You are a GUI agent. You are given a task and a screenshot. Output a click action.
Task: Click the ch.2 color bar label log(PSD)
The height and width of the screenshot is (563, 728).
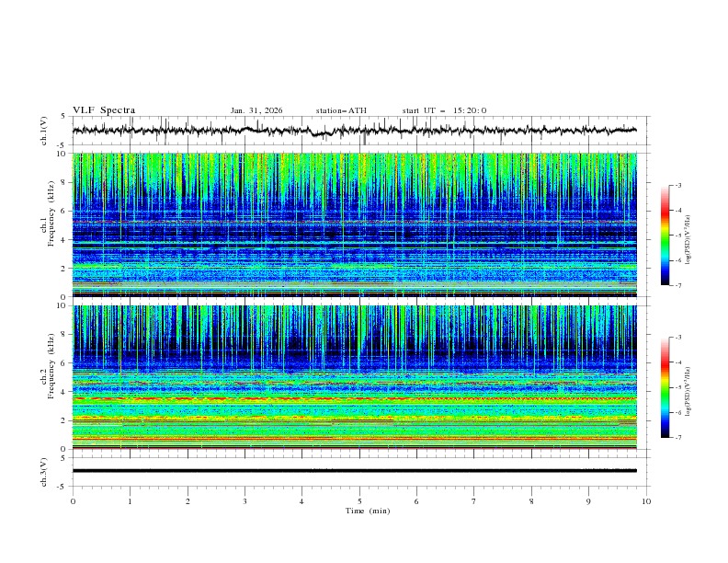(x=688, y=392)
